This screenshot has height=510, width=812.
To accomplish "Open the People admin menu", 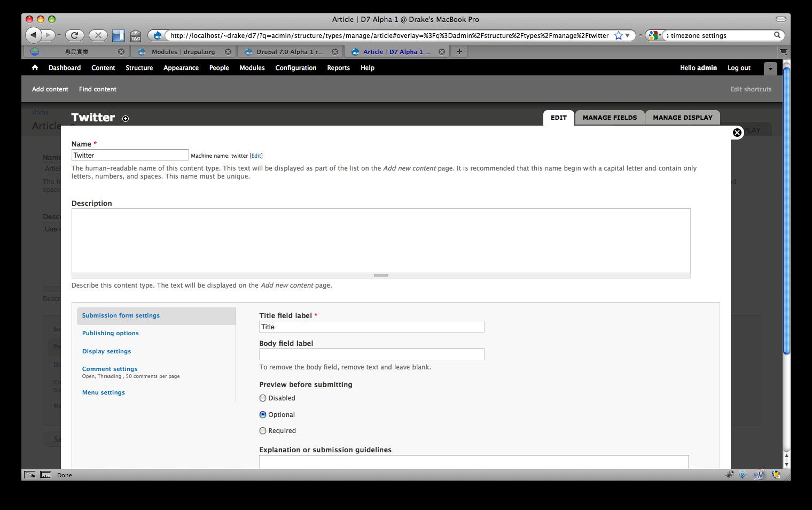I will (219, 68).
